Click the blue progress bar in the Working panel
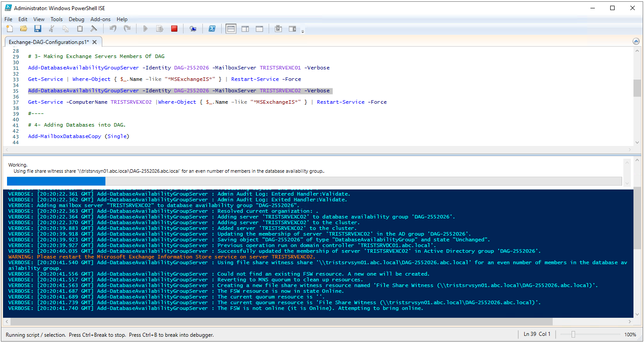This screenshot has height=342, width=644. pyautogui.click(x=56, y=181)
